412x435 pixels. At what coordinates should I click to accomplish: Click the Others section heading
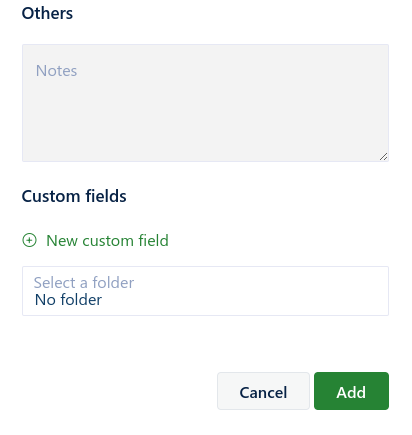coord(47,13)
